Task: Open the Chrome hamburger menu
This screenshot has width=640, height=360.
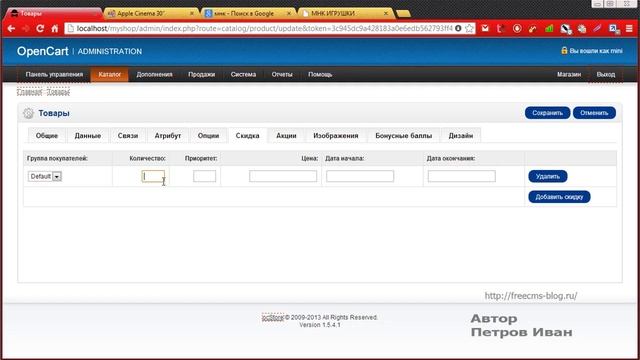Action: tap(629, 29)
